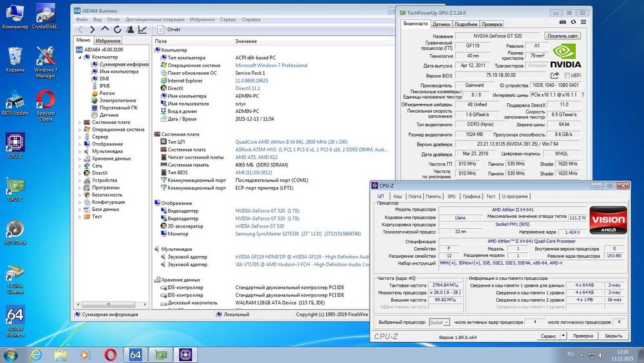Click the RU language indicator in taskbar
The width and height of the screenshot is (644, 363).
coord(571,354)
